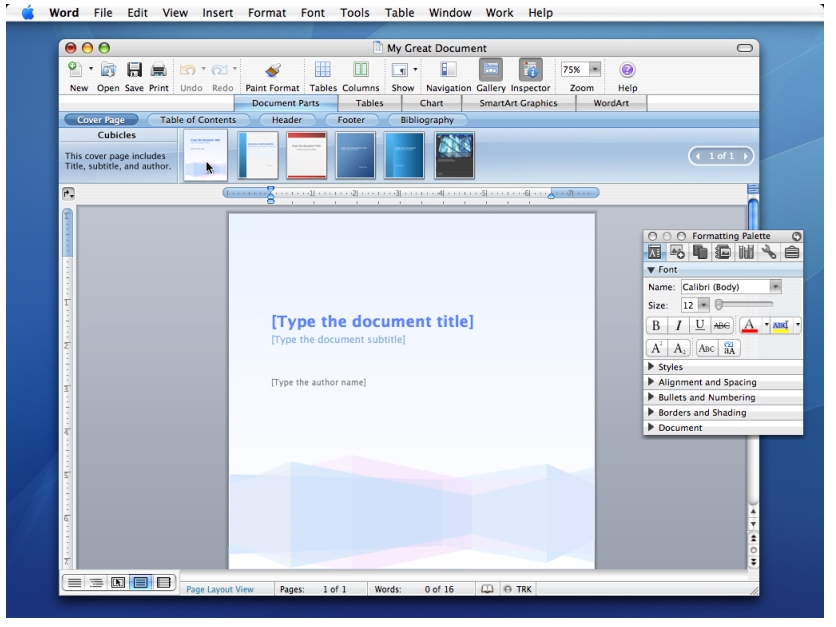
Task: Open the Inspector toolbar icon
Action: click(x=530, y=70)
